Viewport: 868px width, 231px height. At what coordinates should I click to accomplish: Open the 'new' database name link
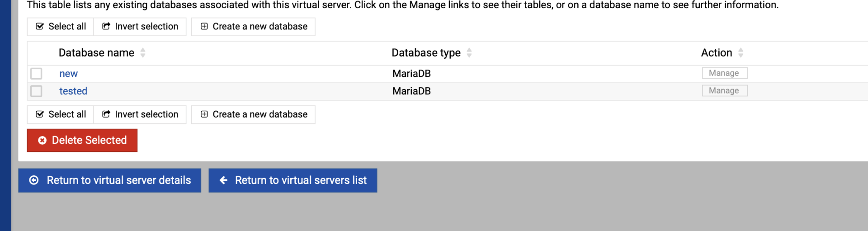(68, 74)
